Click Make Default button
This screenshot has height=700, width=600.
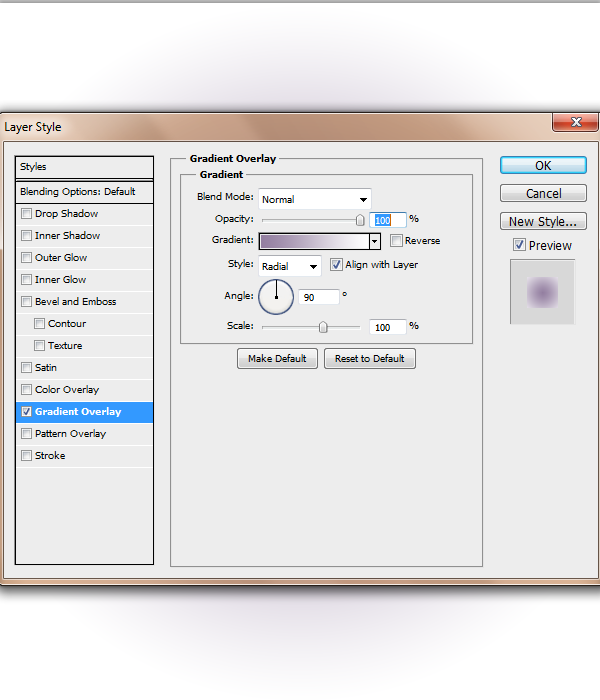pos(277,358)
